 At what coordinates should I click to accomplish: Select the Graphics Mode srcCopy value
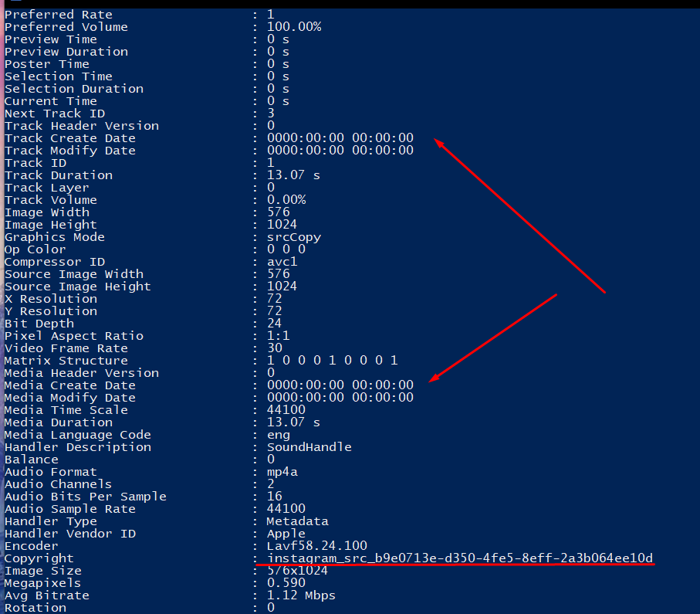click(x=294, y=237)
